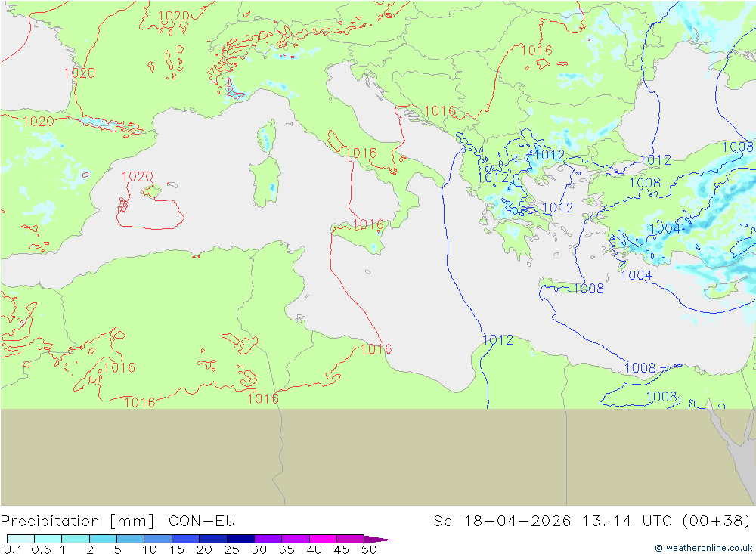Click the 1012 label over northern Greece
The image size is (756, 554).
tap(550, 155)
